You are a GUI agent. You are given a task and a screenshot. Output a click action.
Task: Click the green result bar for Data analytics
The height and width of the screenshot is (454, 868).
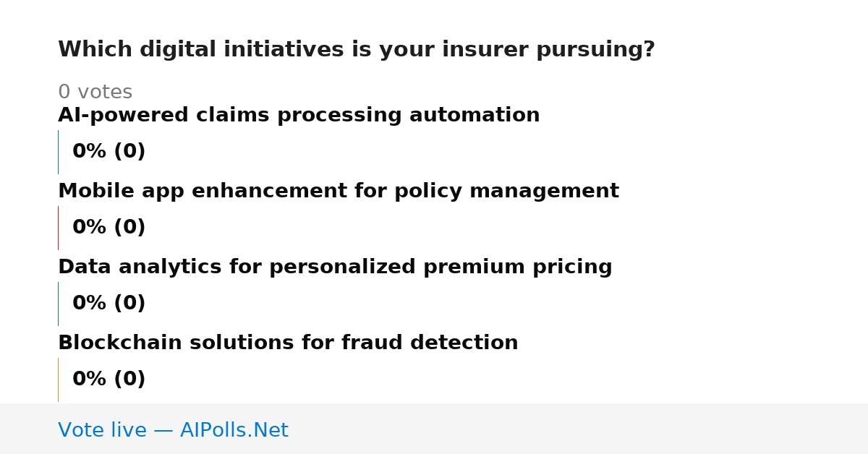point(58,304)
